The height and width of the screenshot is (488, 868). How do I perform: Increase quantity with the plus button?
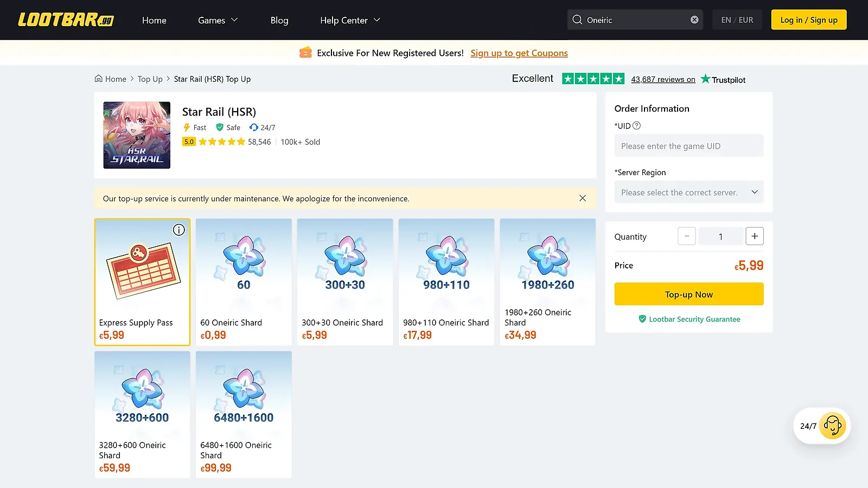tap(755, 236)
